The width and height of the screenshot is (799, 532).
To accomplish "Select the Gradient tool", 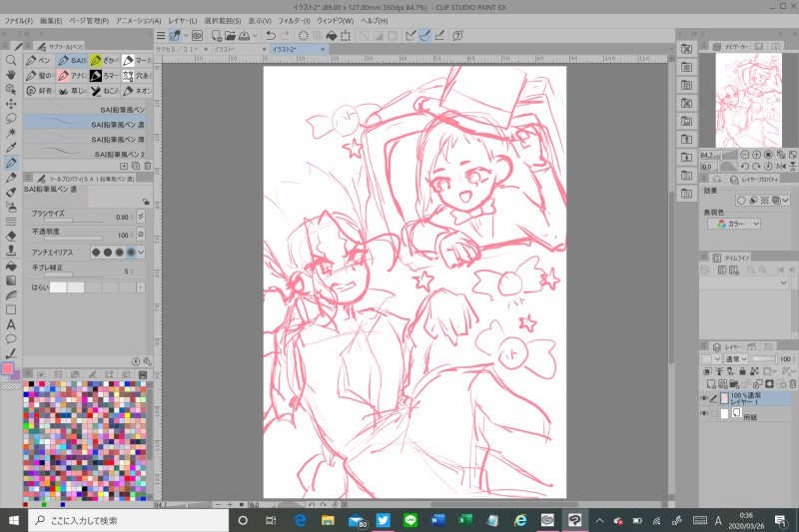I will 11,280.
